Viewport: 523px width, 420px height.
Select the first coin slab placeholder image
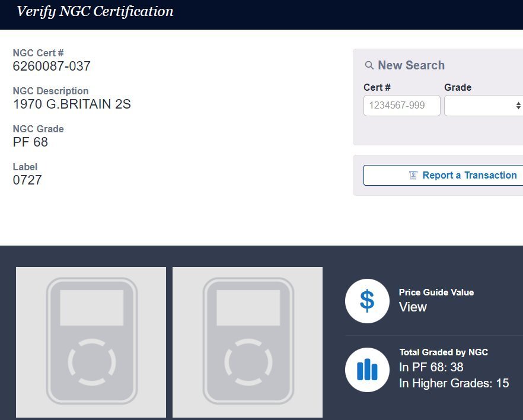(x=91, y=342)
